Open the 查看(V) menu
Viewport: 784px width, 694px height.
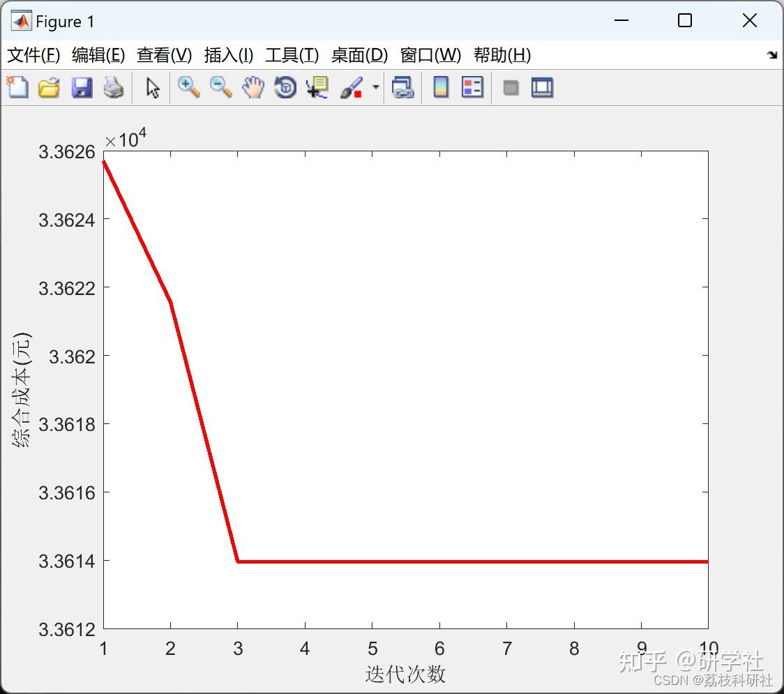pos(164,55)
